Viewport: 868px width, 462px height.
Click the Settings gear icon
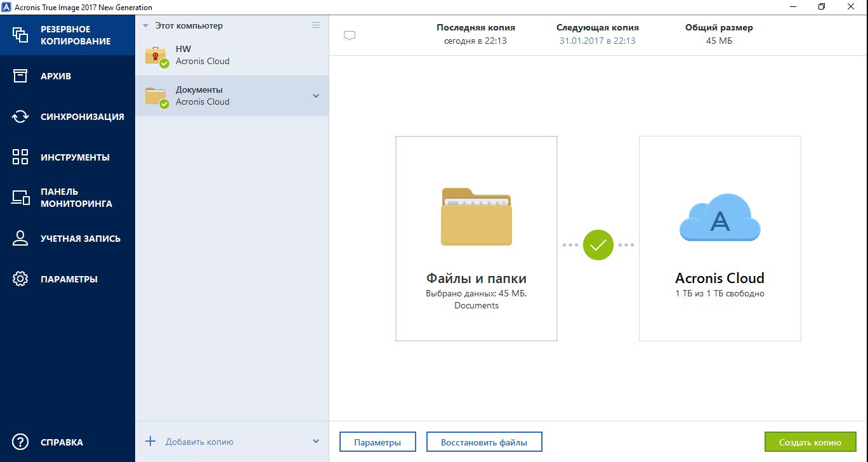[x=20, y=279]
